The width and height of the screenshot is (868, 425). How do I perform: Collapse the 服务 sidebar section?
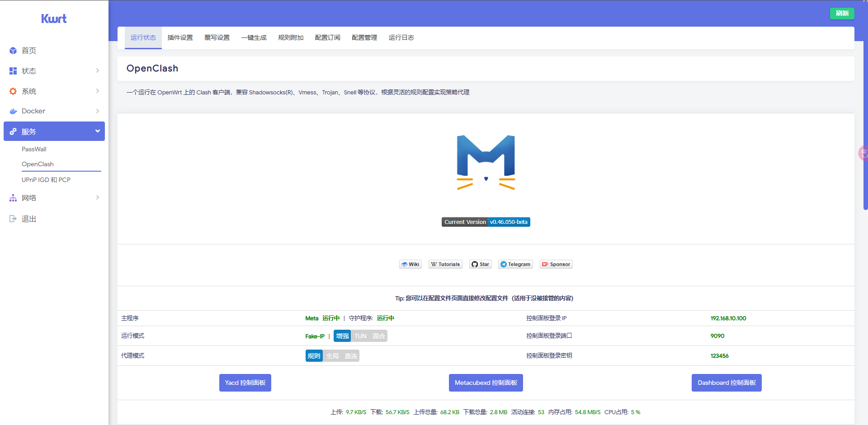(x=98, y=131)
